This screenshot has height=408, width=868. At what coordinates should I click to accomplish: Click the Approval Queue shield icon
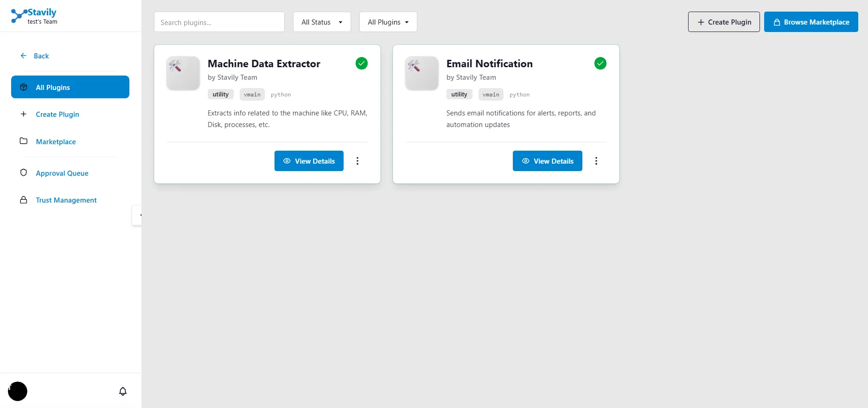point(24,172)
